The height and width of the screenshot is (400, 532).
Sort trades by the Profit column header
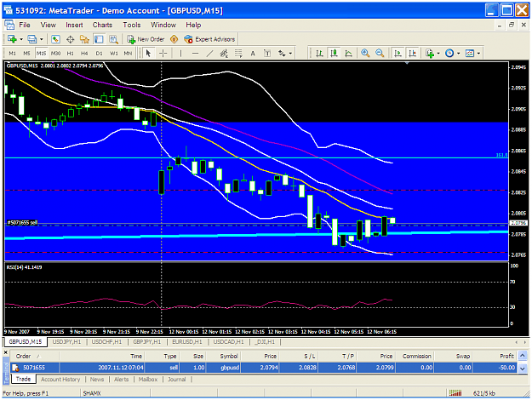(495, 357)
